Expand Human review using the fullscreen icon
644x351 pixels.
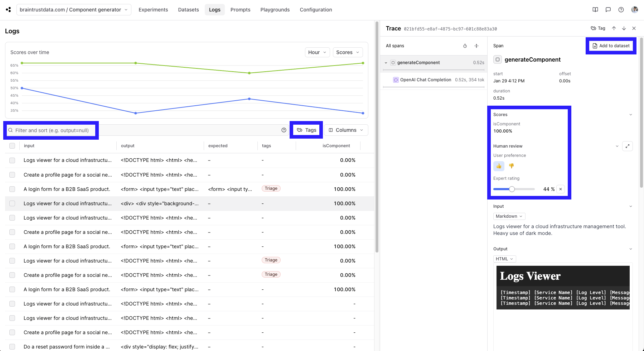pyautogui.click(x=627, y=146)
